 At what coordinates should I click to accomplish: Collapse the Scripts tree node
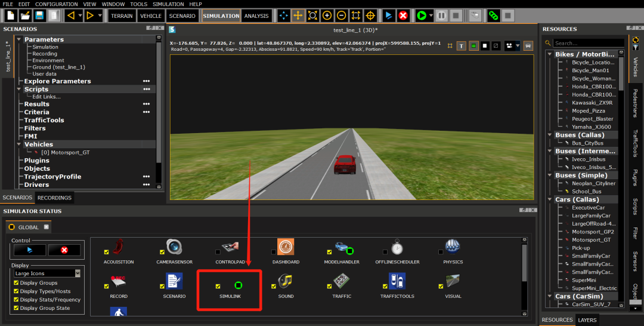click(x=19, y=89)
